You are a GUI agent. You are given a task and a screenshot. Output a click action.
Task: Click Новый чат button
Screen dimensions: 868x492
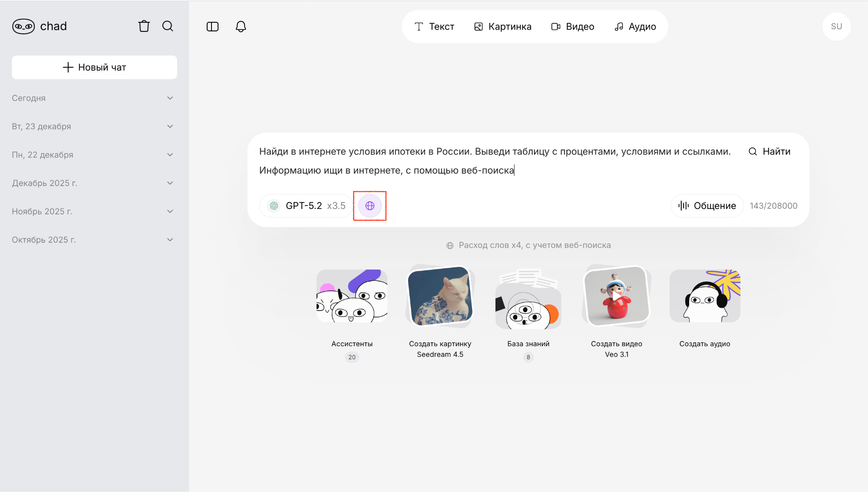tap(95, 67)
